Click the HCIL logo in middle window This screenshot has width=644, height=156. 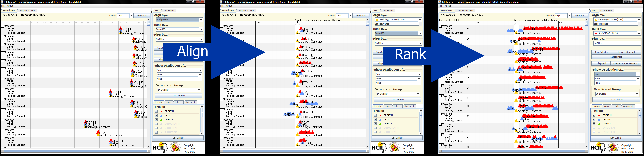(379, 148)
